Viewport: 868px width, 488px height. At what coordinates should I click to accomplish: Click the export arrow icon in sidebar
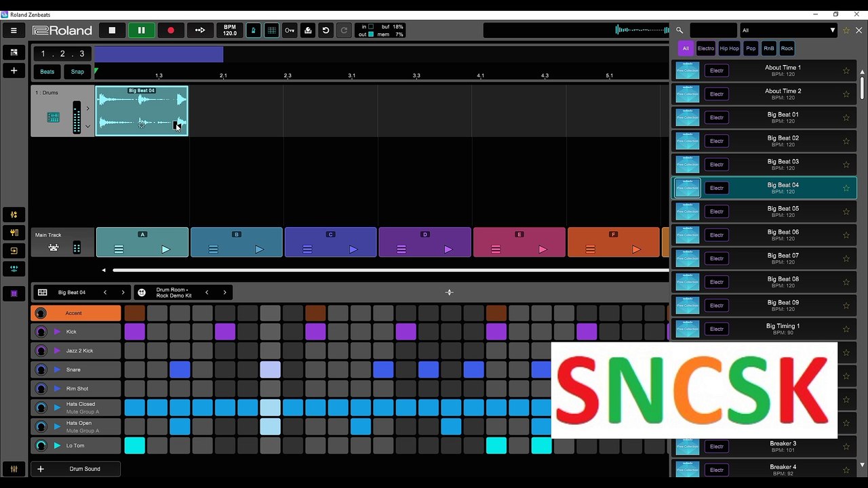tap(14, 251)
